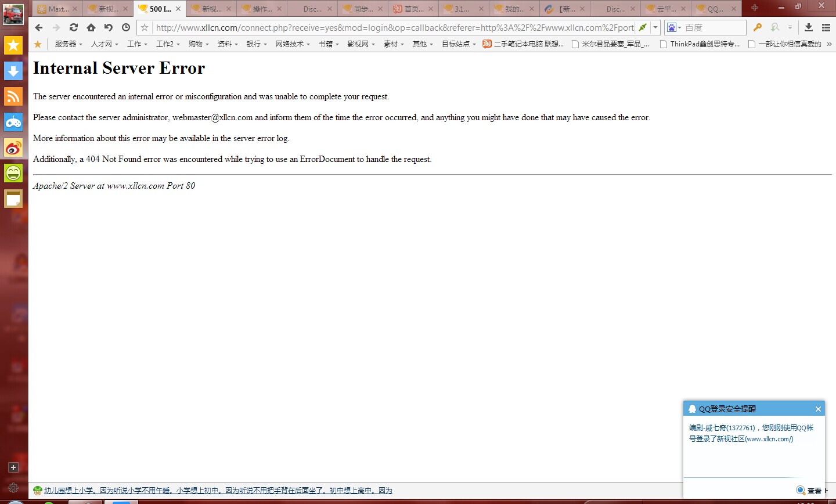Open the password key (Magic Fill) icon
This screenshot has width=836, height=504.
pos(757,27)
